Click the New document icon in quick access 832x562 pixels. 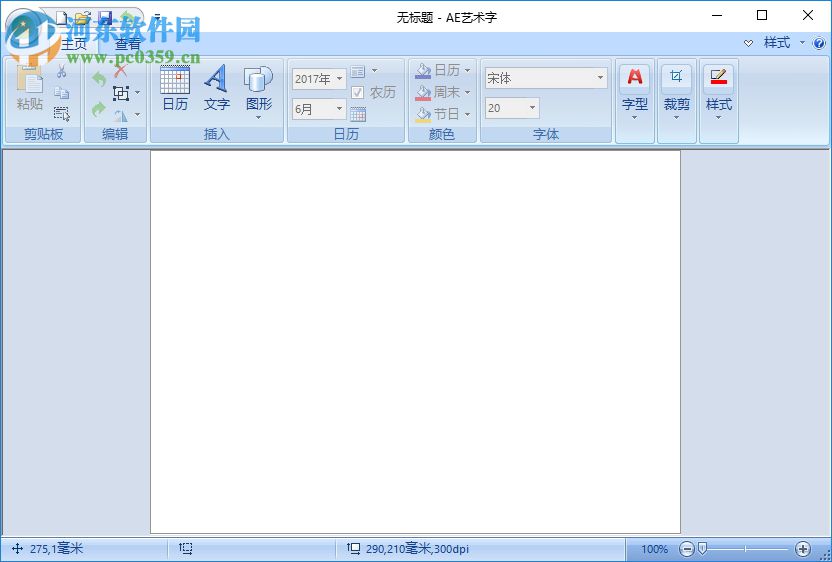[62, 18]
